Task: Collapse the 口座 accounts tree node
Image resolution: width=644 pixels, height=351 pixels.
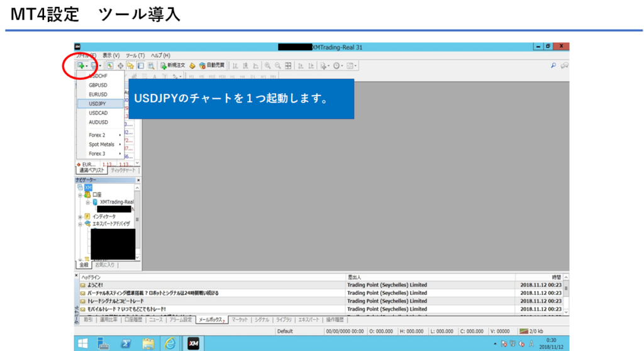Action: (x=80, y=195)
